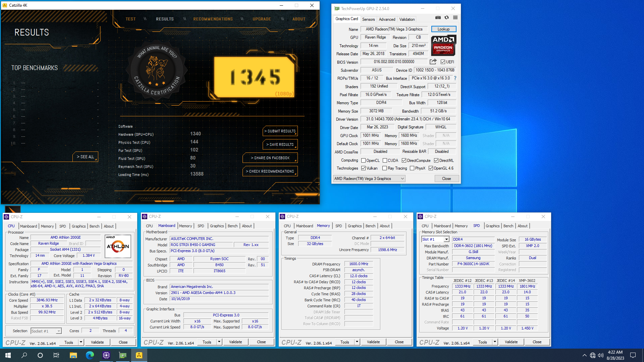644x362 pixels.
Task: Open the GPU-Z hamburger menu
Action: click(455, 18)
